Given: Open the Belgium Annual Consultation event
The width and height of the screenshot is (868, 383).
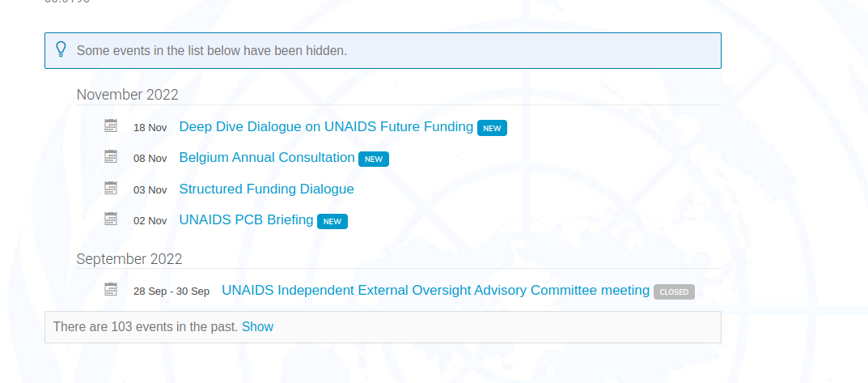Looking at the screenshot, I should (267, 157).
